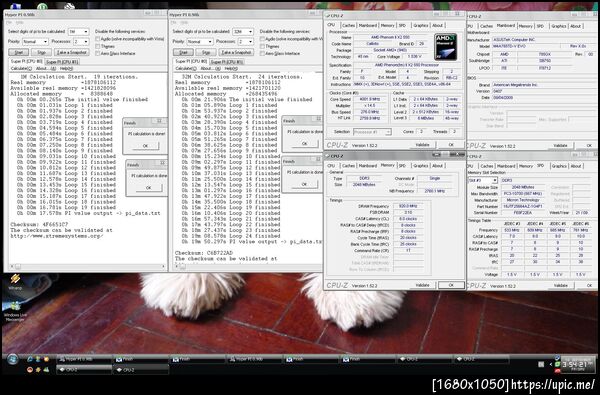Click the line "1M Calculation Start. 19 iterations."
The height and width of the screenshot is (395, 600).
coord(79,77)
